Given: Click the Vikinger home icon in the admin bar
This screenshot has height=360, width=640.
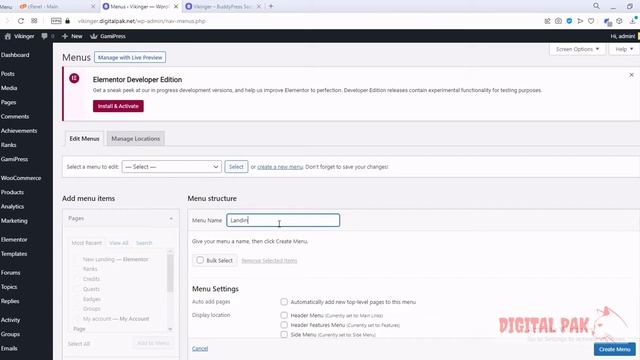Looking at the screenshot, I should click(7, 36).
